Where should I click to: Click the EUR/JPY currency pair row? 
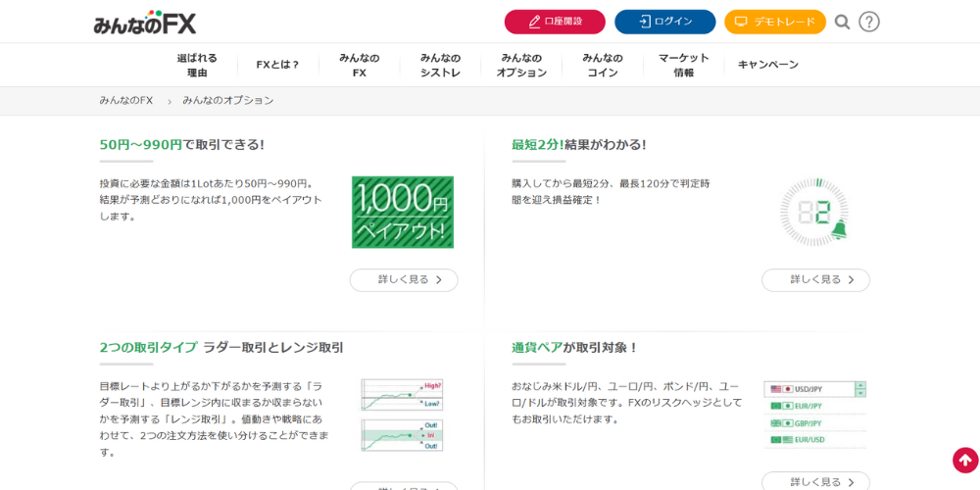815,407
